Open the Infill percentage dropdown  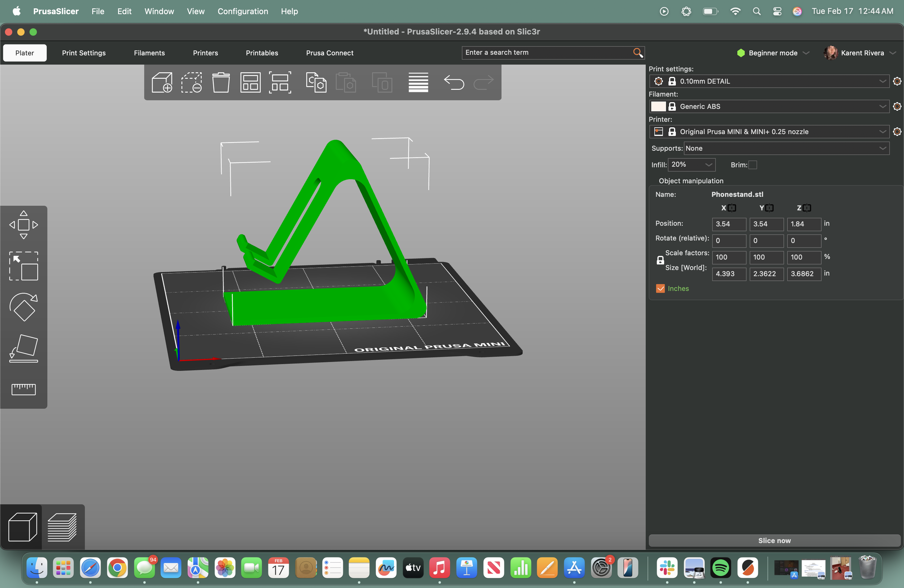[x=691, y=165]
